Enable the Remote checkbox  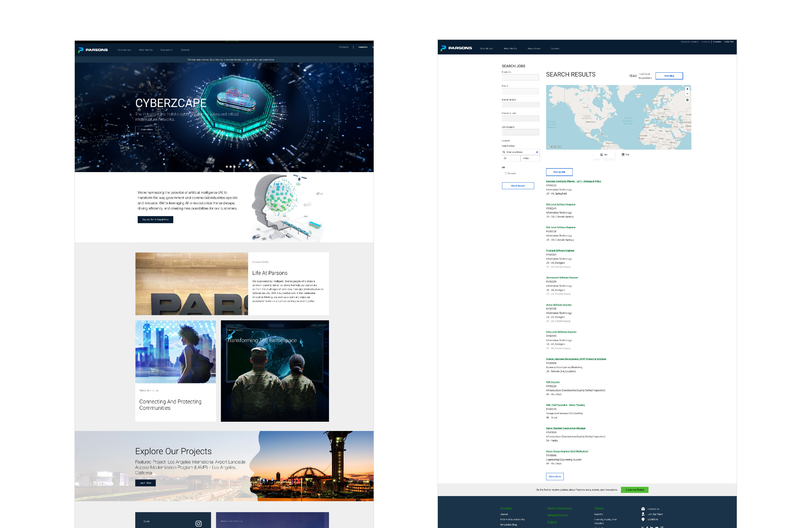(506, 173)
